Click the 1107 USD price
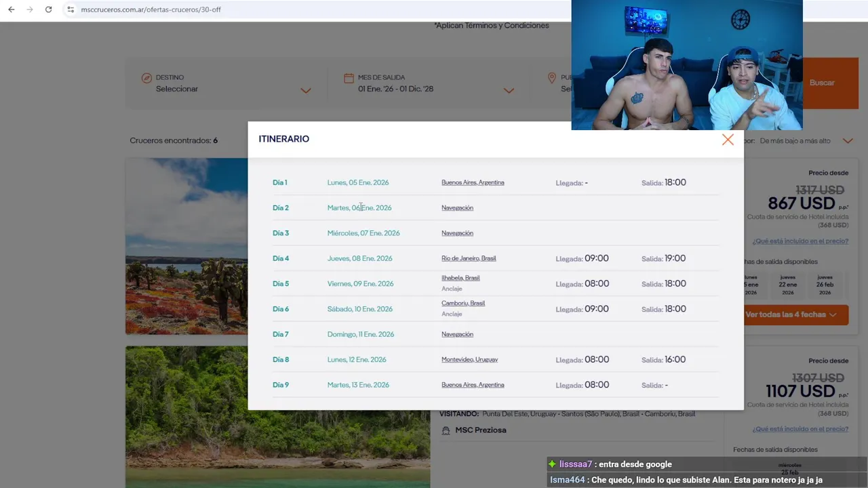The width and height of the screenshot is (868, 488). 800,391
